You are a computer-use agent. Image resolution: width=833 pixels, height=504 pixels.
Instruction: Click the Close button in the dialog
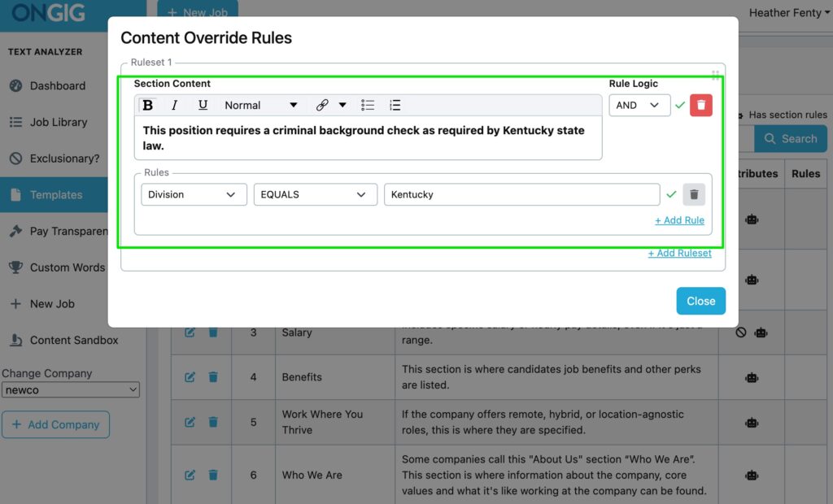tap(700, 301)
